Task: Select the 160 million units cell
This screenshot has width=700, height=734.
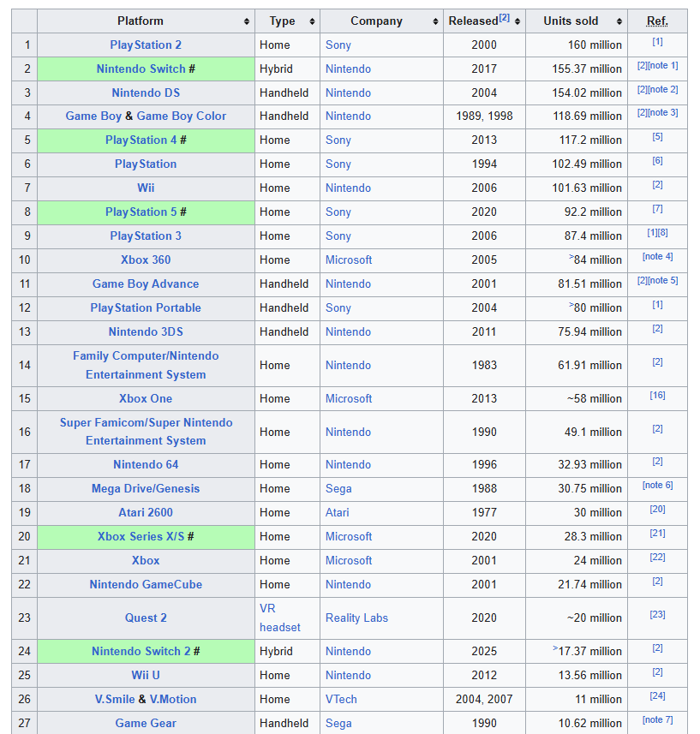Action: coord(577,45)
